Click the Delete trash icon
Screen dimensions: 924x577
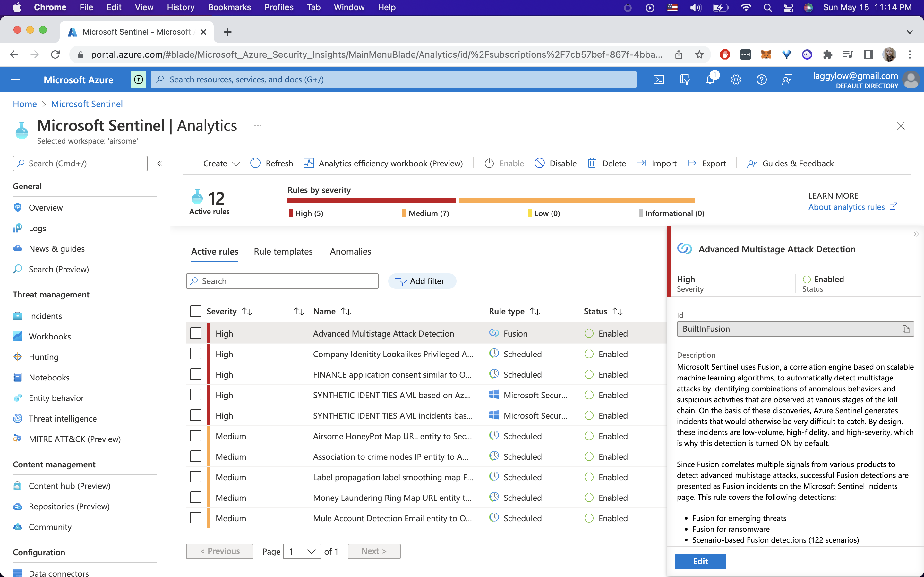[x=592, y=163]
